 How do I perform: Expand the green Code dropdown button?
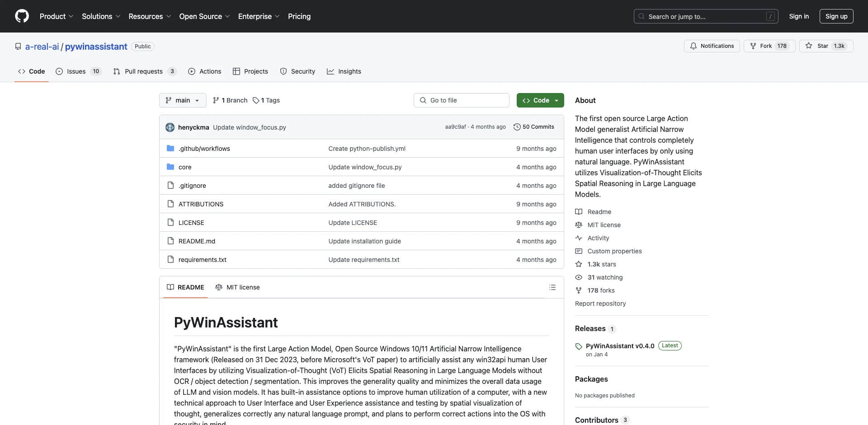coord(540,100)
